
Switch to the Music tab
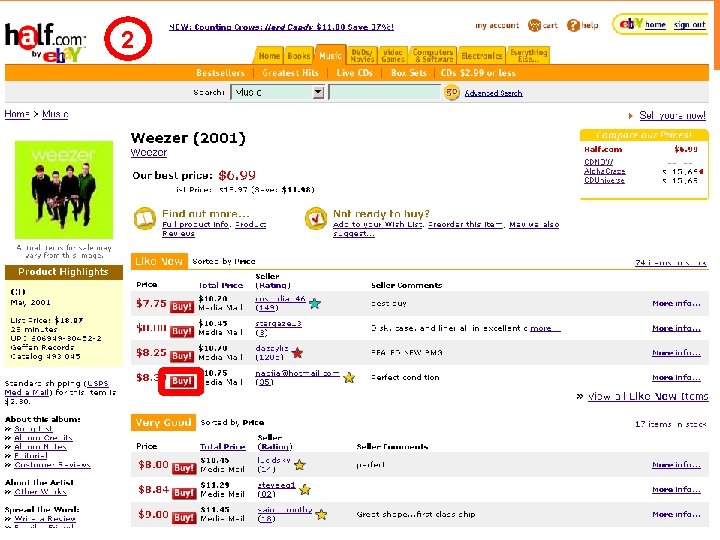pos(330,55)
